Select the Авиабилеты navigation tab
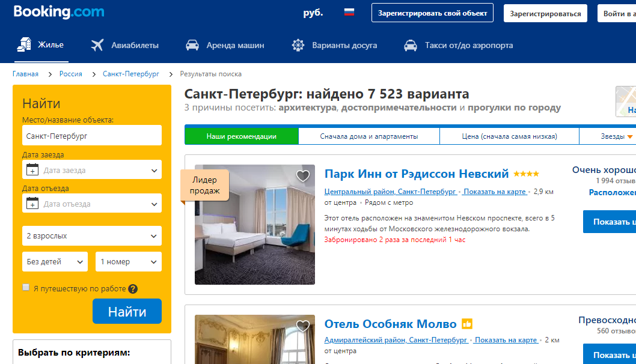 tap(125, 45)
